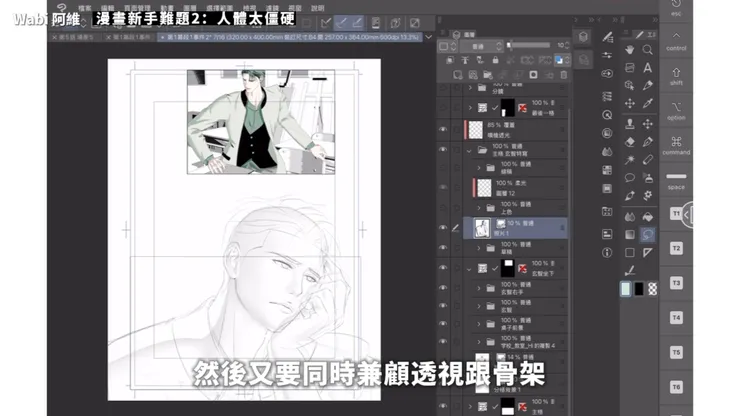This screenshot has width=740, height=416.
Task: Expand the 上色 folder chevron
Action: 479,208
